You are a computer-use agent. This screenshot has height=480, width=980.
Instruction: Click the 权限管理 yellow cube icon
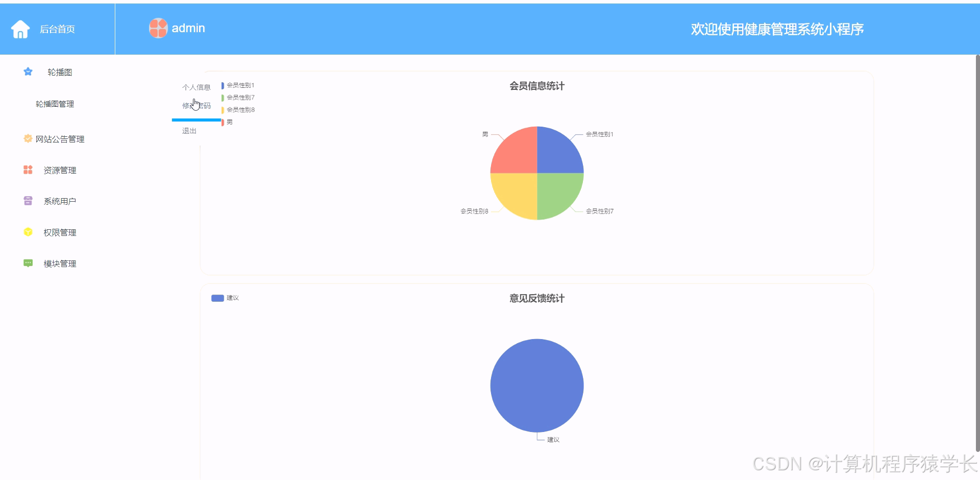(28, 232)
